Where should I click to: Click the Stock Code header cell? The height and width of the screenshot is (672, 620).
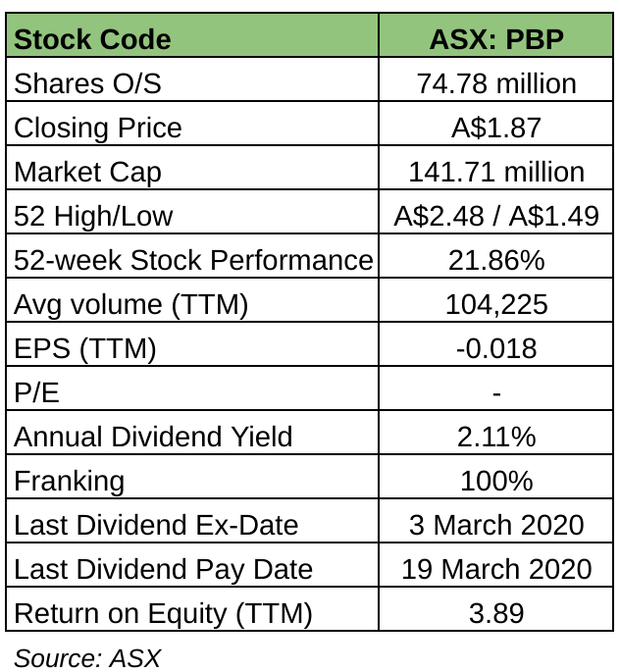pyautogui.click(x=92, y=39)
